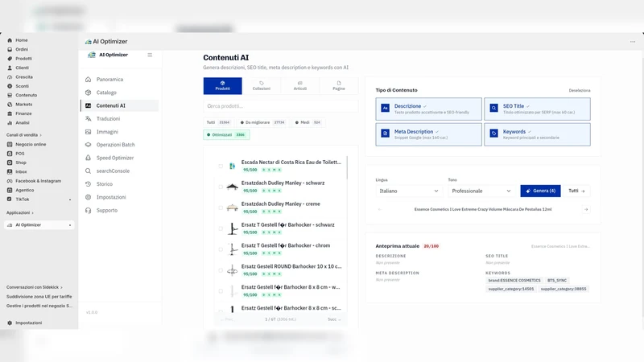Open Finanze bank icon
The image size is (644, 362).
click(x=10, y=113)
